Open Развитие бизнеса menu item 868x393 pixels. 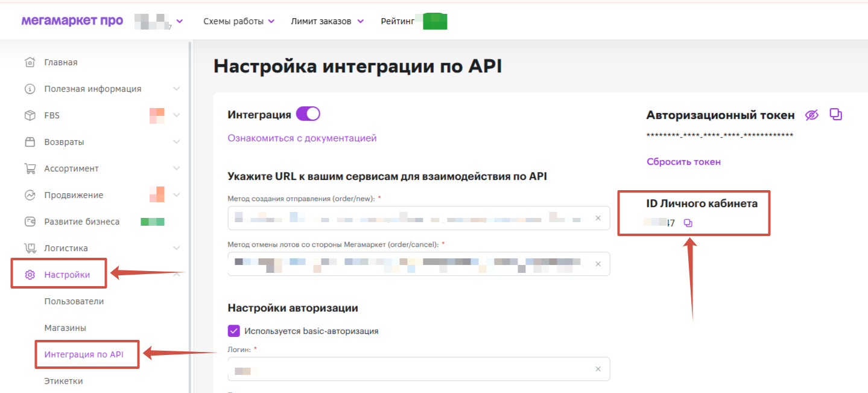[81, 222]
